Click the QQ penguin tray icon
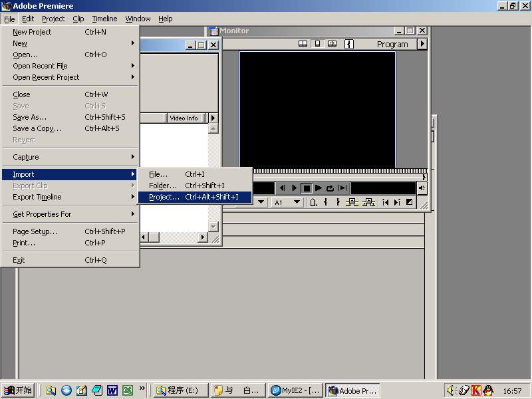Image resolution: width=532 pixels, height=399 pixels. [x=488, y=390]
